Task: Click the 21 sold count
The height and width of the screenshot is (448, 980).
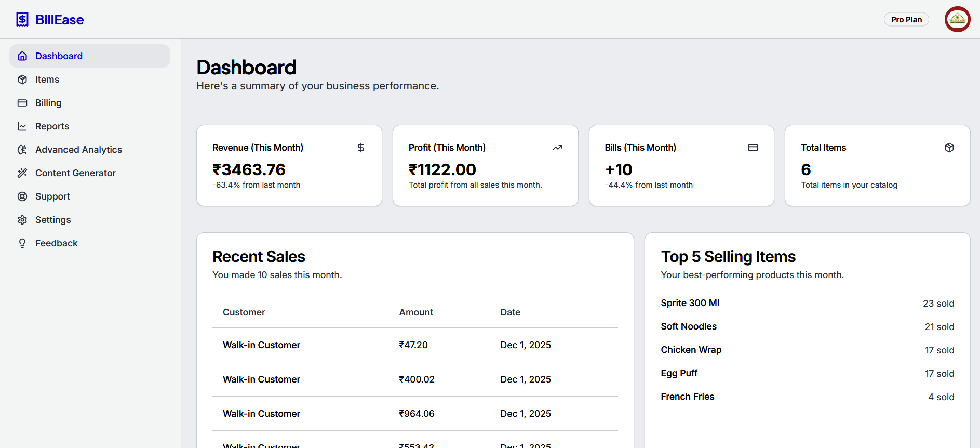Action: coord(939,327)
